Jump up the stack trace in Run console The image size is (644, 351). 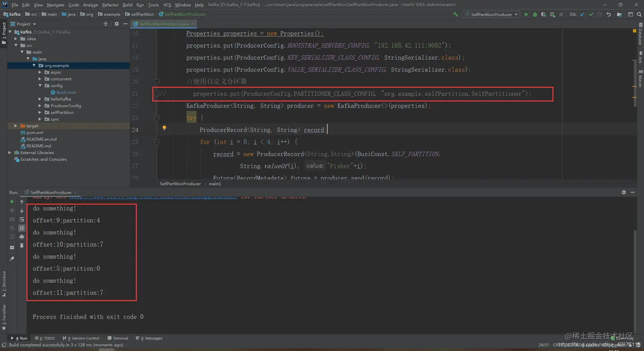coord(22,202)
